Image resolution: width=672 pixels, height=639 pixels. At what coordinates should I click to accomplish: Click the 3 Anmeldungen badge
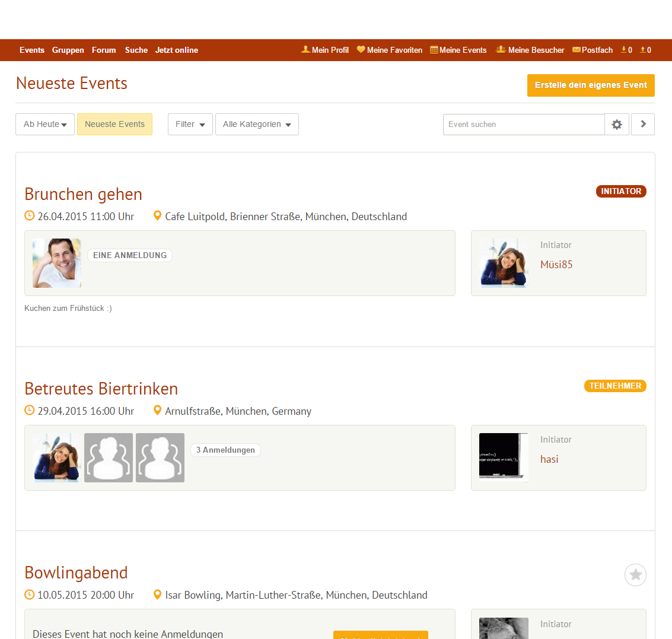pyautogui.click(x=225, y=450)
